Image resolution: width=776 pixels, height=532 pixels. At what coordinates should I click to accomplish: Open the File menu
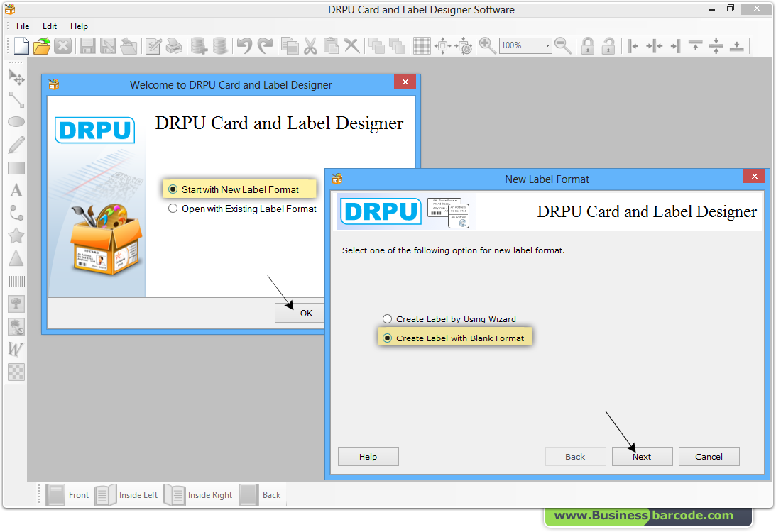22,26
